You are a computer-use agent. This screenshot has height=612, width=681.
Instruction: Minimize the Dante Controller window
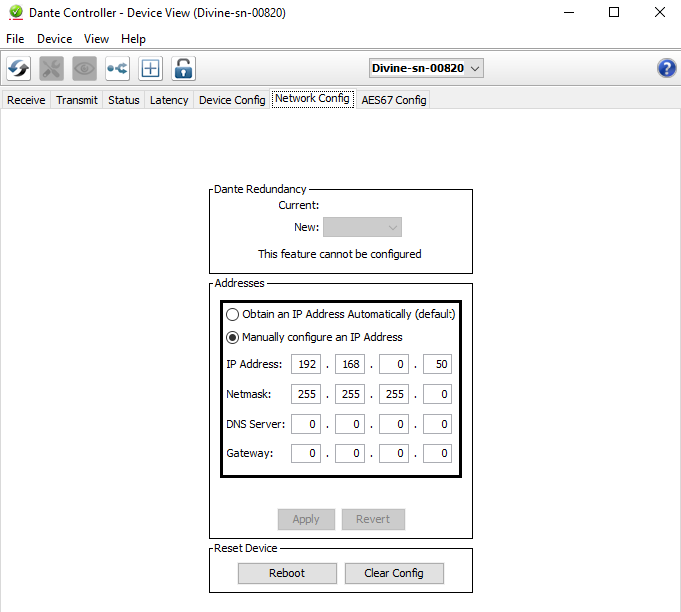[569, 12]
